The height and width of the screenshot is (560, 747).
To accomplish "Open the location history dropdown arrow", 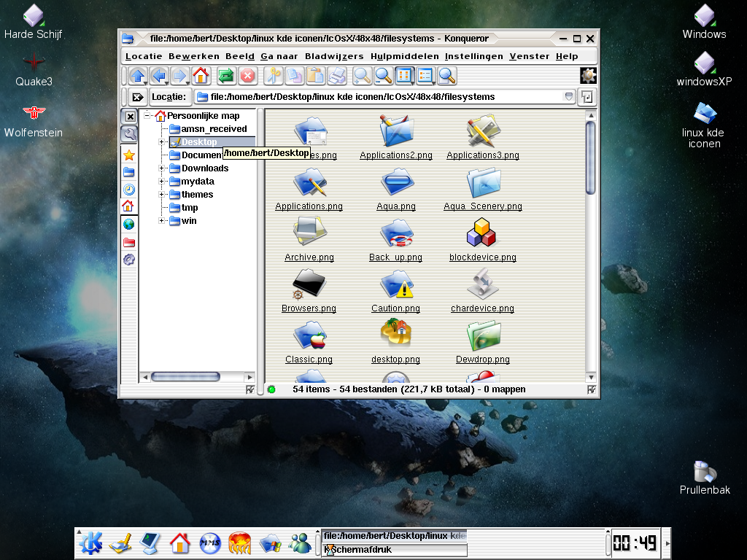I will 568,97.
